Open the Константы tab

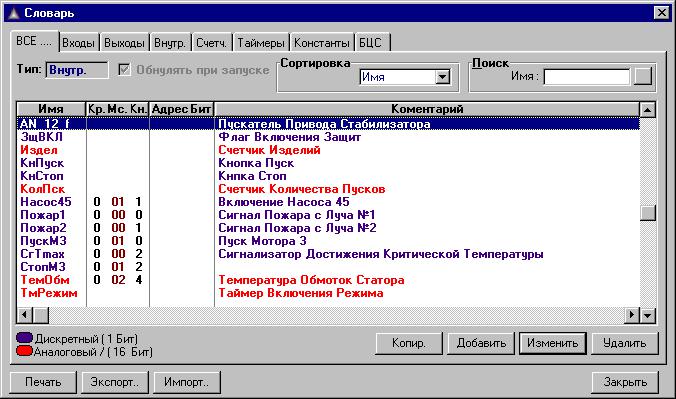(x=322, y=43)
